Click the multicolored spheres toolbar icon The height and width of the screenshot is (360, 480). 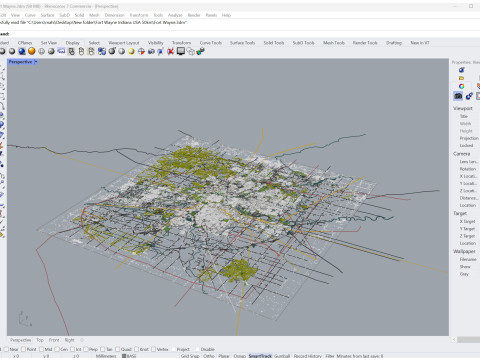coord(200,51)
